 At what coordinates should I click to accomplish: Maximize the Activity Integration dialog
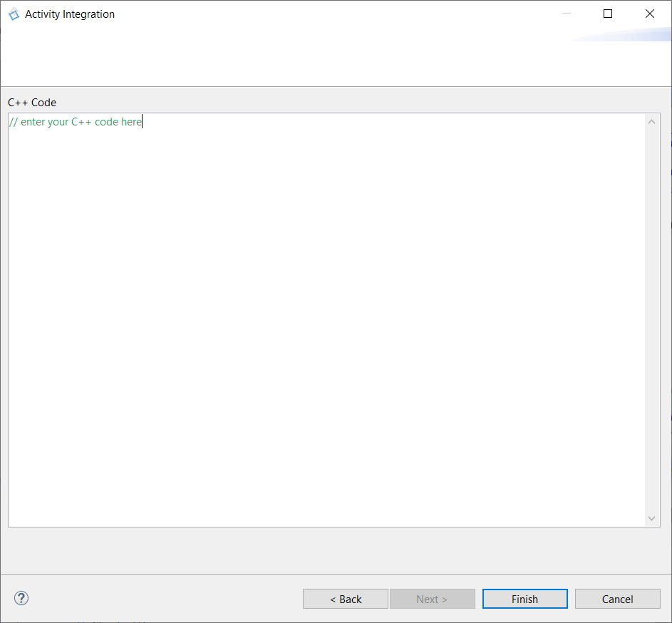pos(608,14)
